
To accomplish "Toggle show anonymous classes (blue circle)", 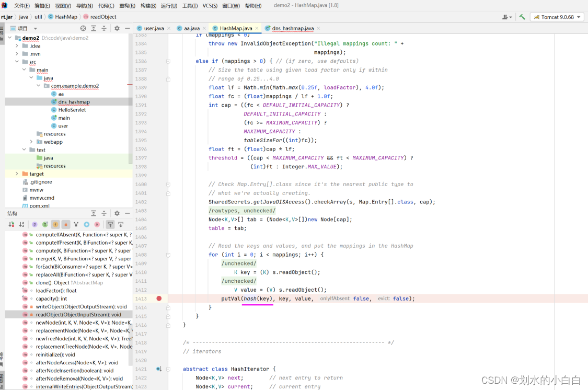I will 87,224.
